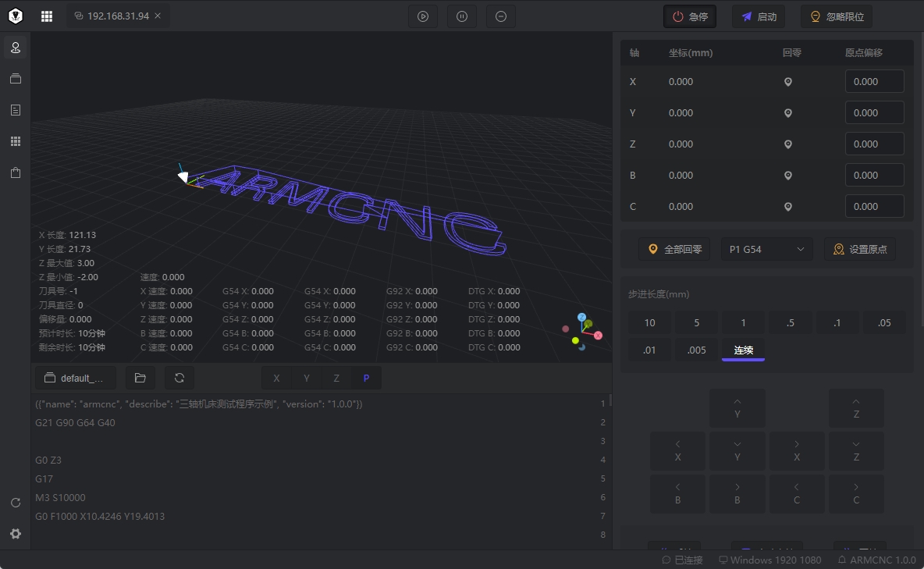This screenshot has height=569, width=924.
Task: Open the default_ program file button
Action: pos(76,378)
